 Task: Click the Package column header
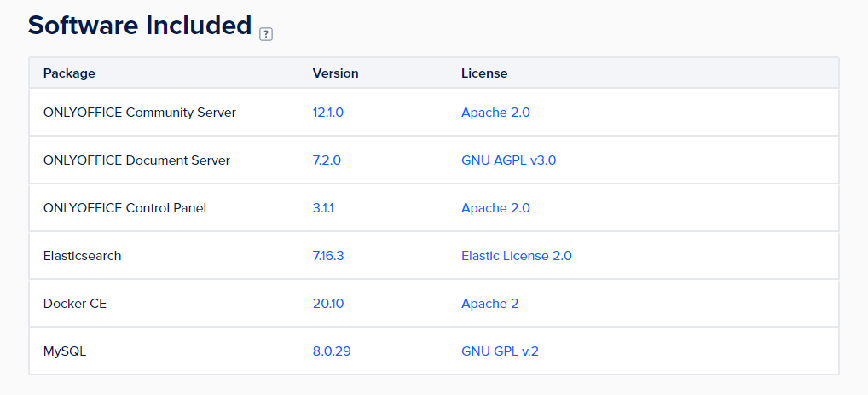(x=69, y=73)
